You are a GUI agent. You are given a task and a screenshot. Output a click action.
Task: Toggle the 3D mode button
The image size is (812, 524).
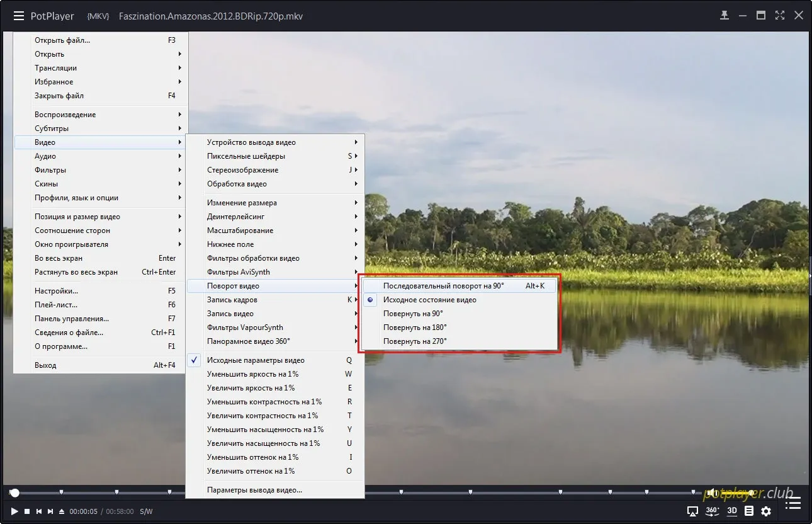pos(732,511)
